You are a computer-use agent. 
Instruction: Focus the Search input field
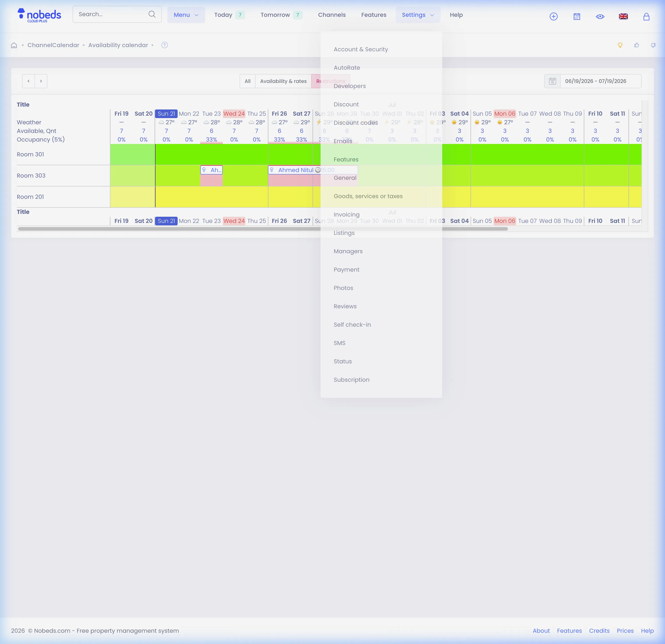(117, 14)
